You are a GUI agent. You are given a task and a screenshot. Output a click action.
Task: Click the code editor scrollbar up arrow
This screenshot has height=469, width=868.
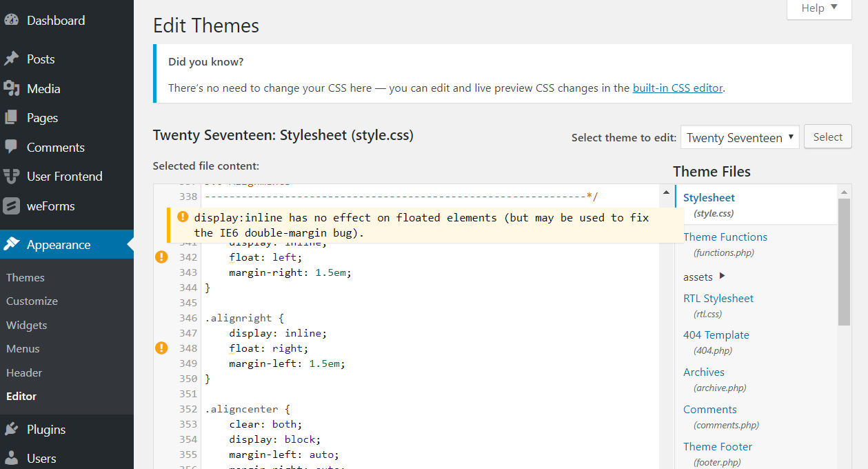(x=666, y=192)
